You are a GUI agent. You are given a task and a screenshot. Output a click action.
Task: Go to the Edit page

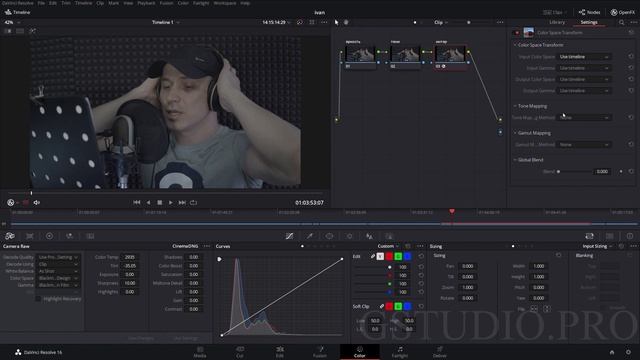(280, 352)
